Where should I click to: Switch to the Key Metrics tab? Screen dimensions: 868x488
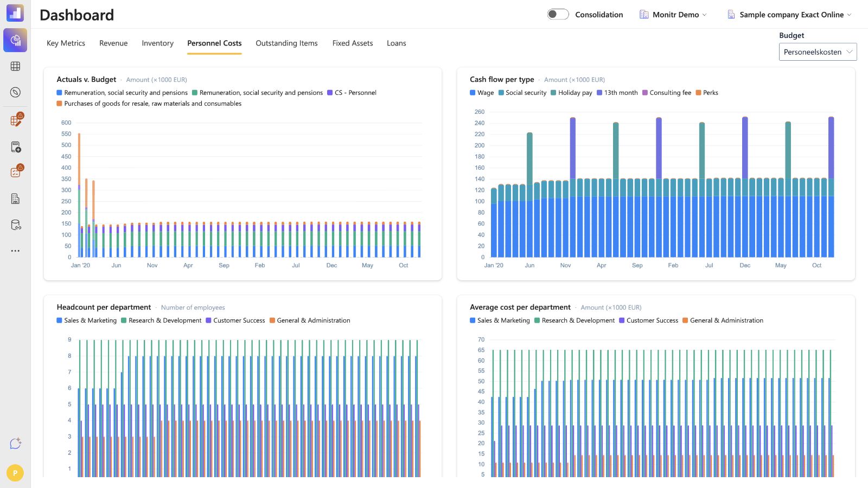pos(66,43)
